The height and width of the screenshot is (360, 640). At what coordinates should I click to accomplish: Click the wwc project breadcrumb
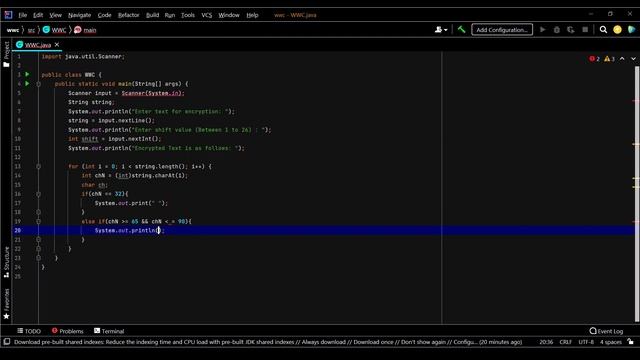tap(13, 30)
